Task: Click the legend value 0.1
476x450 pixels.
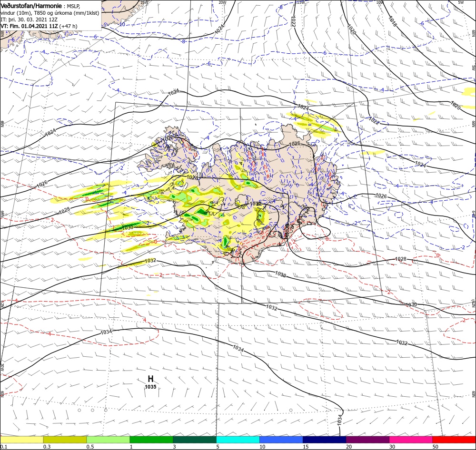Action: (x=3, y=447)
